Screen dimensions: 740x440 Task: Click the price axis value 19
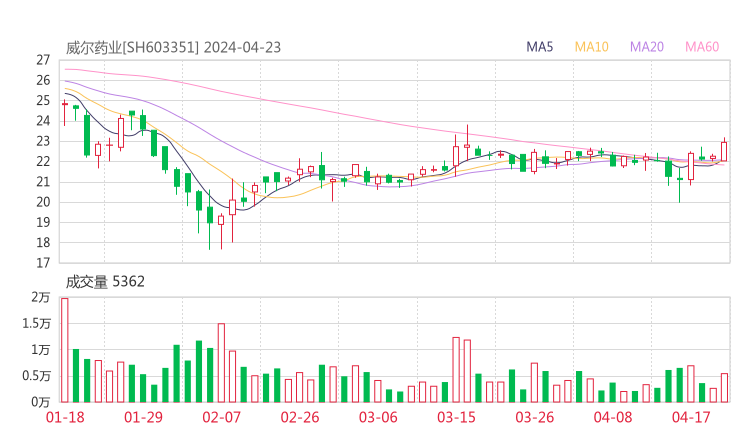43,222
